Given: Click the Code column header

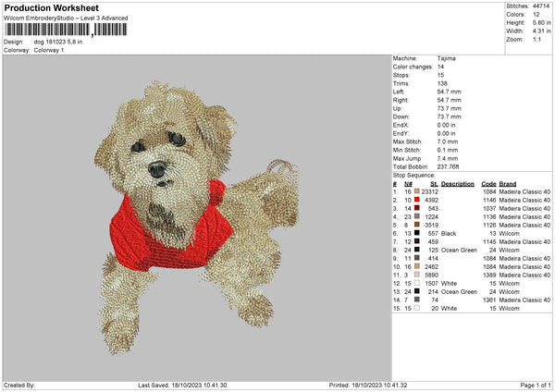Looking at the screenshot, I should pos(489,183).
